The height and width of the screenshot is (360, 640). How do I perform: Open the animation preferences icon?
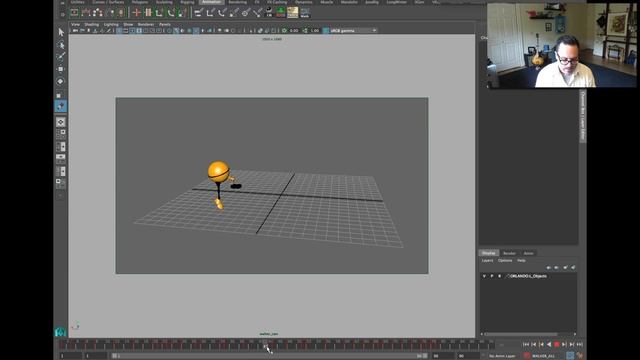tap(580, 356)
